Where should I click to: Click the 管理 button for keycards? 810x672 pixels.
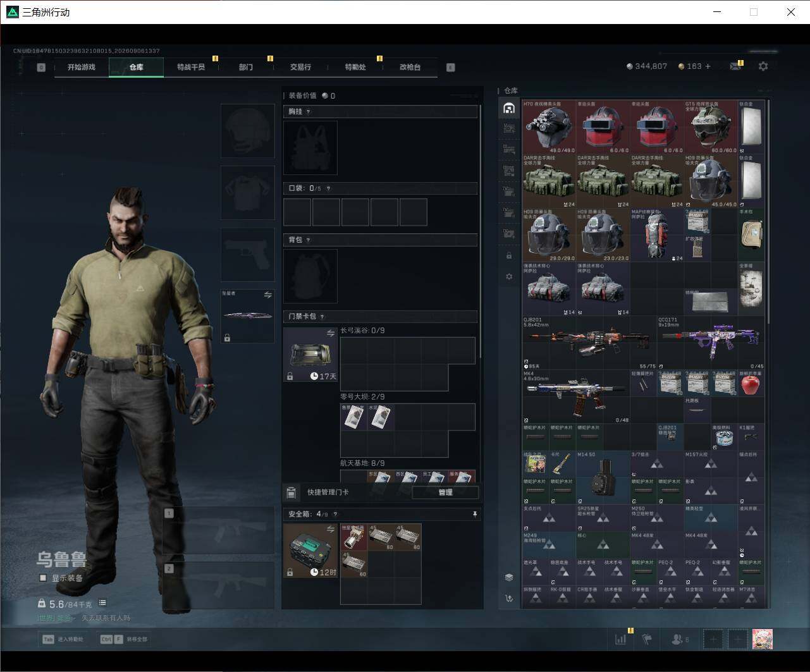[445, 492]
